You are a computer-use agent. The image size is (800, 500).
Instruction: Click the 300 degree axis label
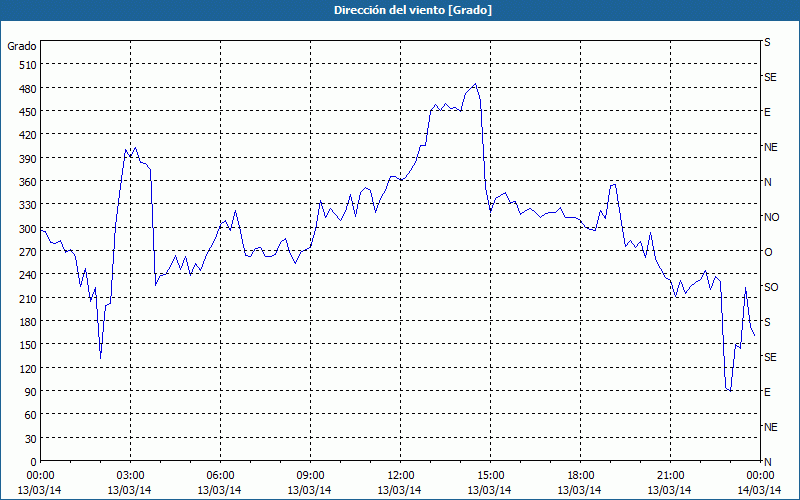point(28,229)
